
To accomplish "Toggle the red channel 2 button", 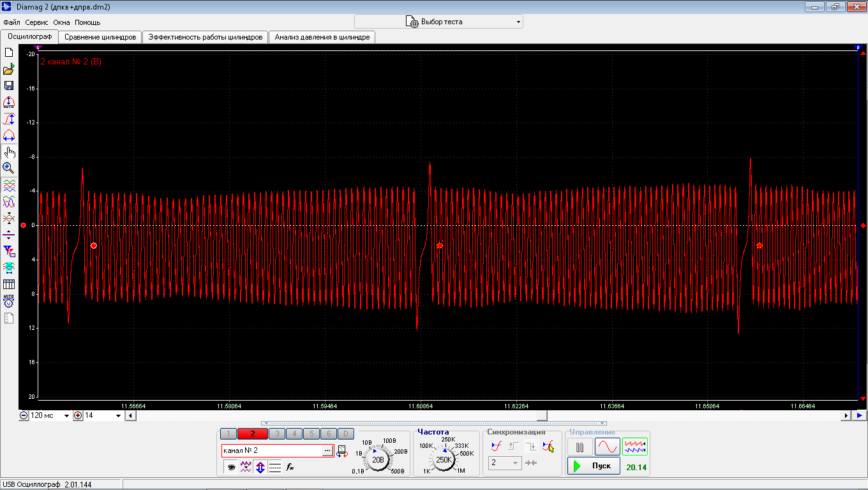I will coord(253,434).
